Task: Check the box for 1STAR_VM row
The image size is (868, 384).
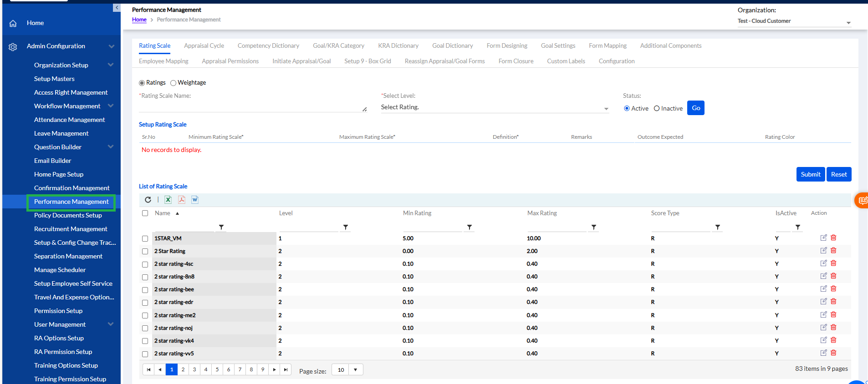Action: [x=145, y=238]
